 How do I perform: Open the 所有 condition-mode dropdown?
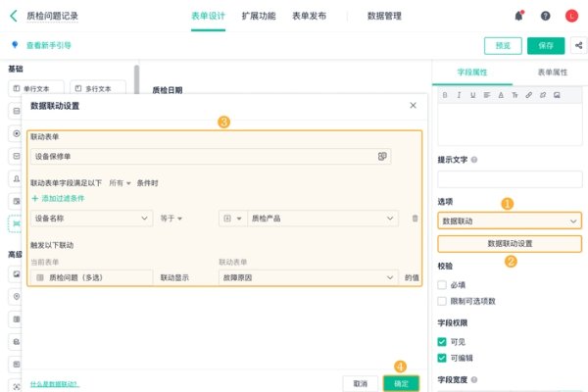tap(120, 183)
